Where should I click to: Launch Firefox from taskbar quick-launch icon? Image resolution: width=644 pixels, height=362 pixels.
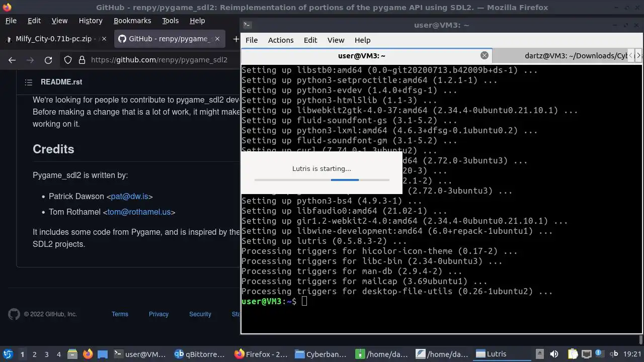(88, 354)
